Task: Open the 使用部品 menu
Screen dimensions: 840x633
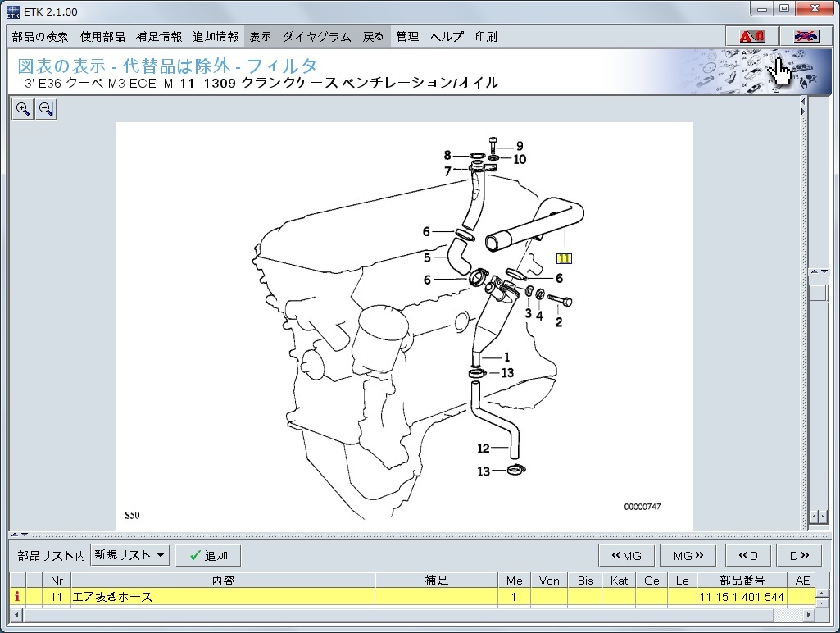Action: 102,36
